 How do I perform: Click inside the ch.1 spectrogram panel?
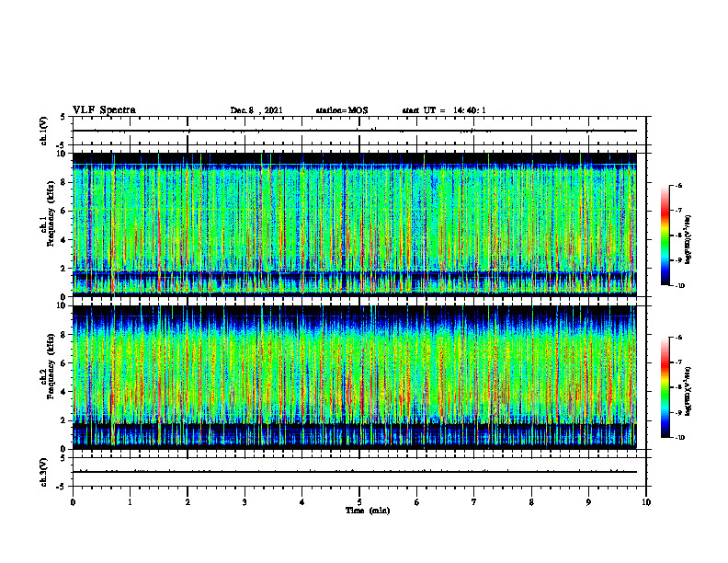pyautogui.click(x=355, y=224)
